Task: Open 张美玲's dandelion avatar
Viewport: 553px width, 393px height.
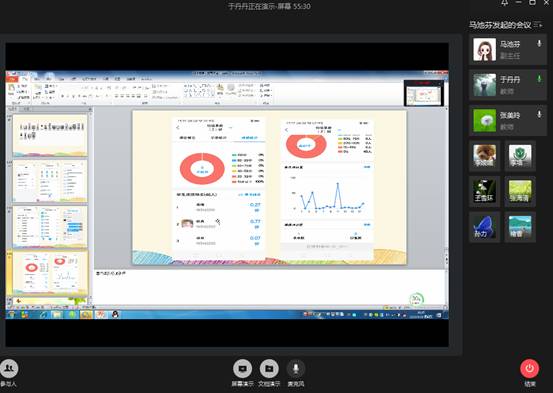Action: (484, 120)
